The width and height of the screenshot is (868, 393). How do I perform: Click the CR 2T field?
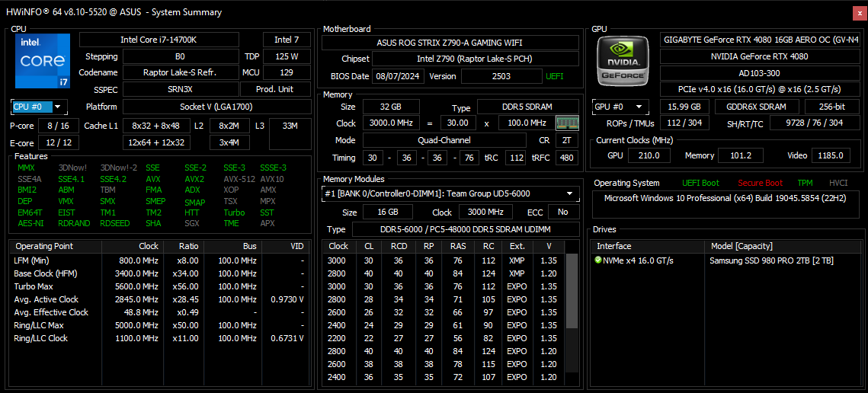coord(566,140)
